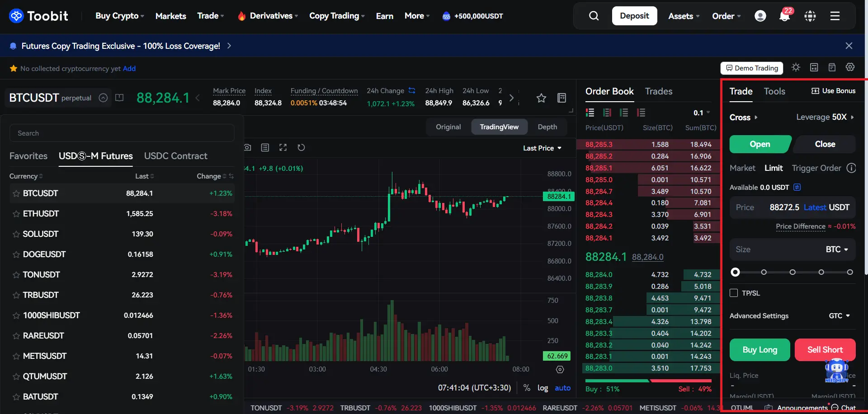868x414 pixels.
Task: Switch theme with the sun icon
Action: (796, 67)
